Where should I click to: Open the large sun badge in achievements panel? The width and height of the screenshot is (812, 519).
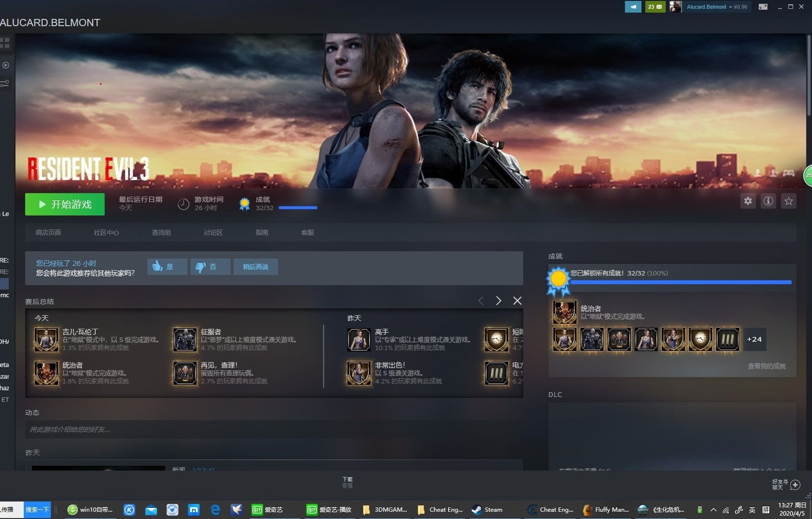558,281
